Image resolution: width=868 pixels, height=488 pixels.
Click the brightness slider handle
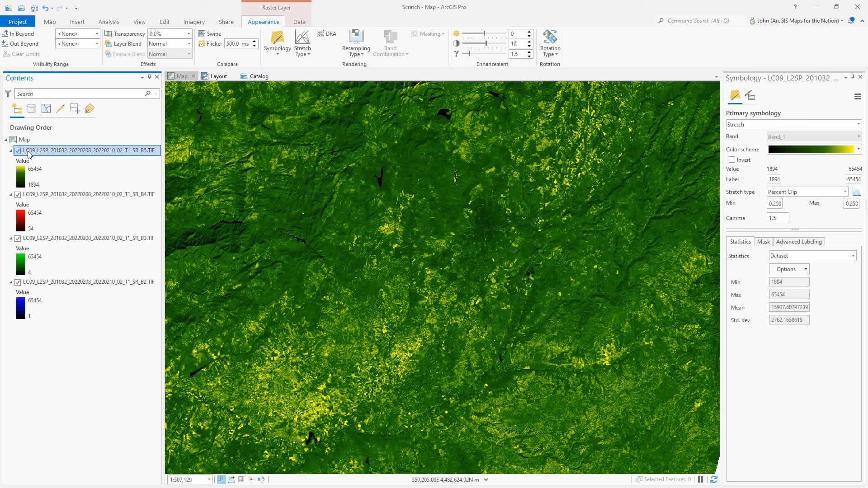484,34
